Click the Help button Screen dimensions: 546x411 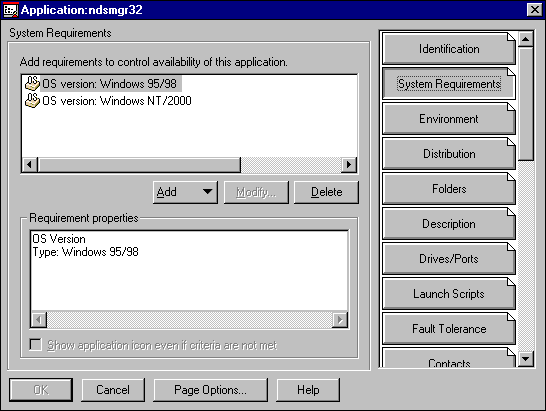tap(308, 390)
